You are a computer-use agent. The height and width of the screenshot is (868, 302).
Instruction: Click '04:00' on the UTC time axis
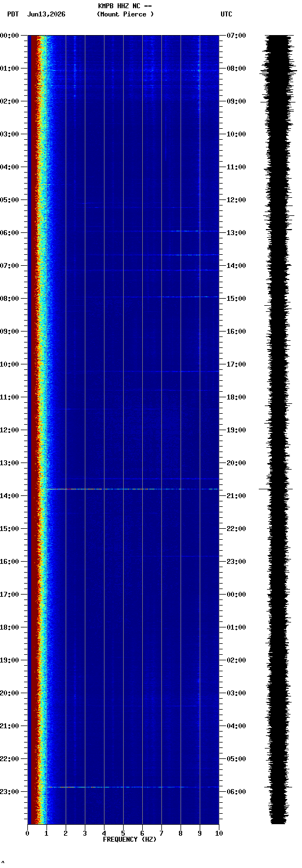(236, 726)
